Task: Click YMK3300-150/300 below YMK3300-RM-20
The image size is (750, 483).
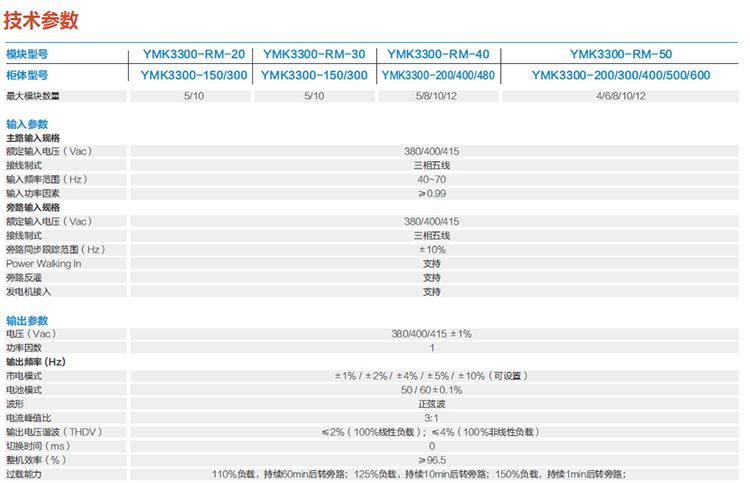Action: tap(194, 75)
